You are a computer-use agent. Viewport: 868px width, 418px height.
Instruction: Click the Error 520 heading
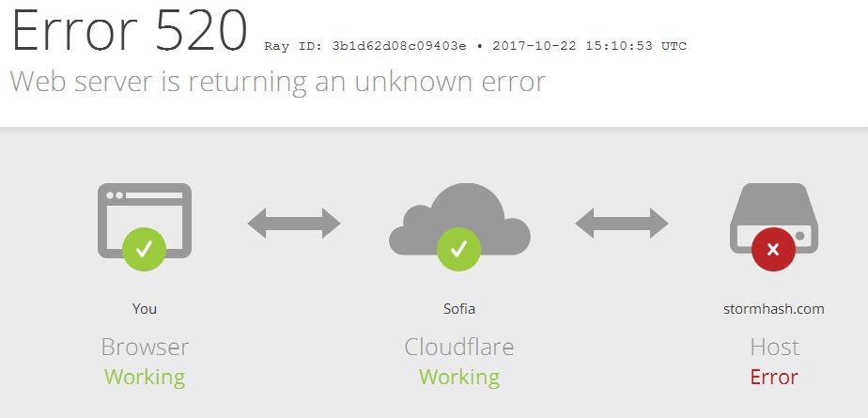coord(129,29)
